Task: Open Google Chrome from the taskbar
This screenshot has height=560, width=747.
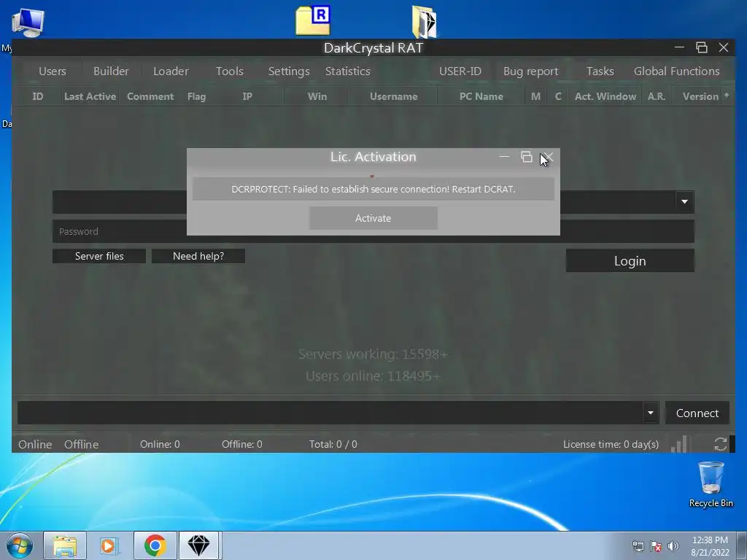Action: [155, 545]
